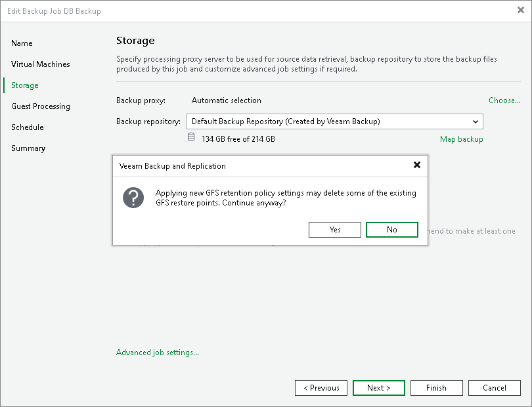Go to the Name step
Screen dimensions: 532x407
22,43
